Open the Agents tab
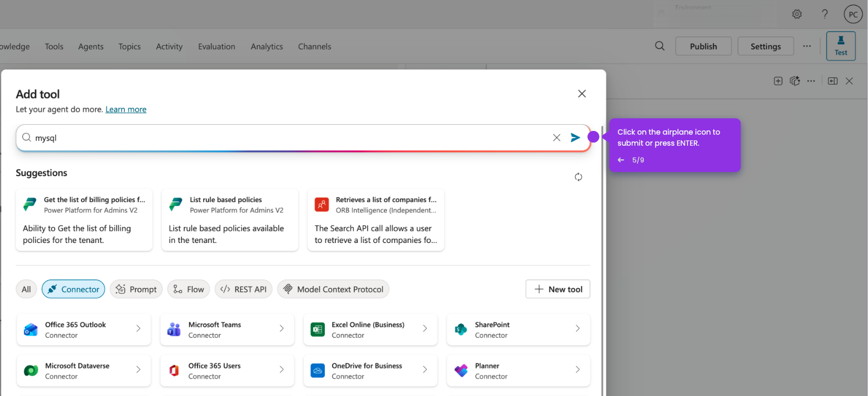868x396 pixels. tap(91, 46)
